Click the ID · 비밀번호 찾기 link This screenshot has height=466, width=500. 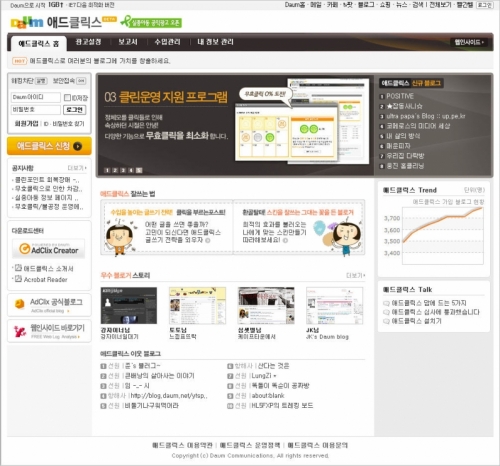click(x=64, y=124)
